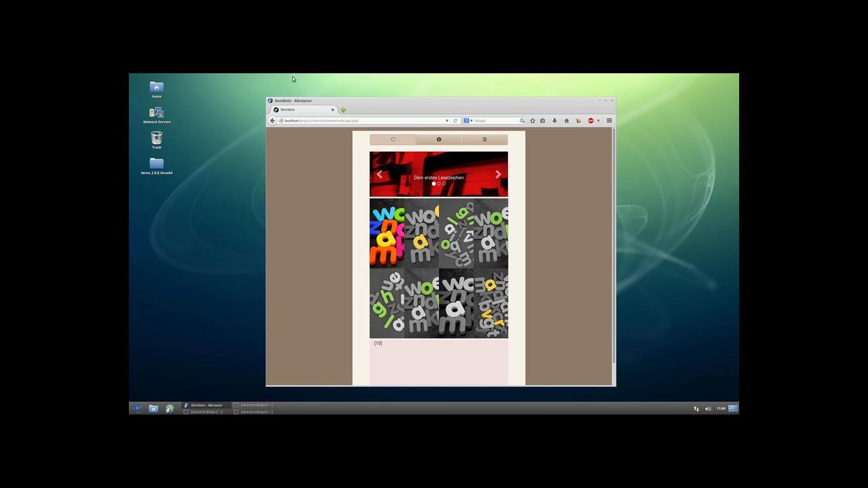Click the colorful letters topic thumbnail
Image resolution: width=868 pixels, height=488 pixels.
click(387, 233)
